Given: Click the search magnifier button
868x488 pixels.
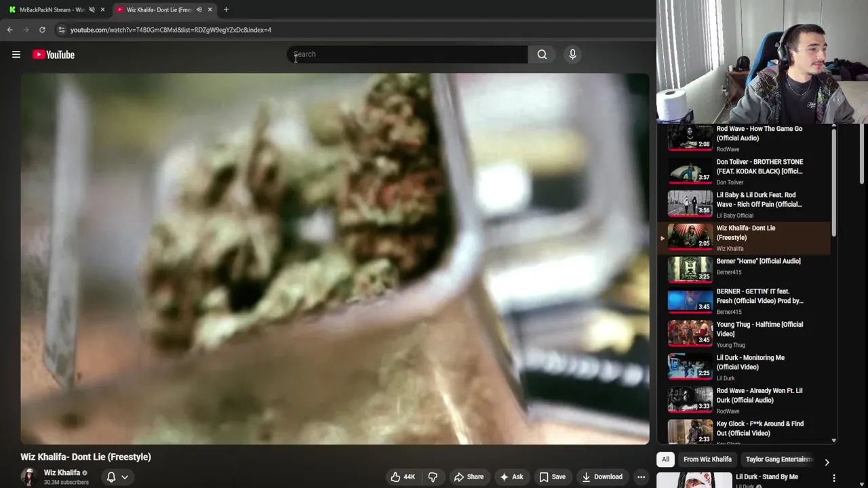Looking at the screenshot, I should pyautogui.click(x=542, y=54).
